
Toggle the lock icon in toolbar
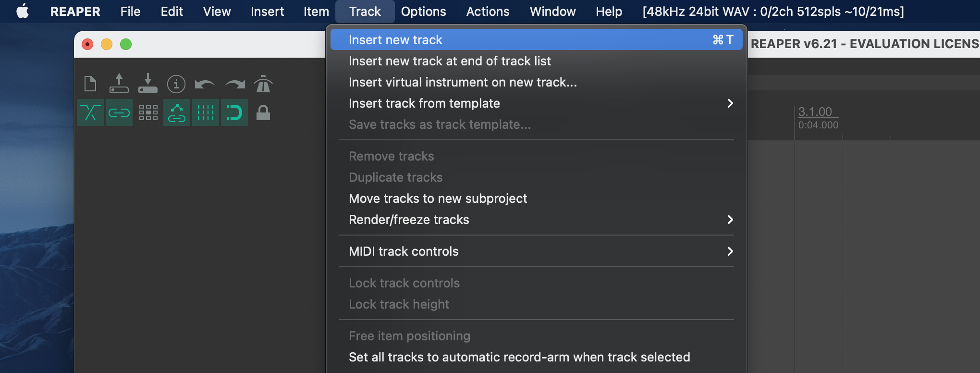pyautogui.click(x=263, y=113)
